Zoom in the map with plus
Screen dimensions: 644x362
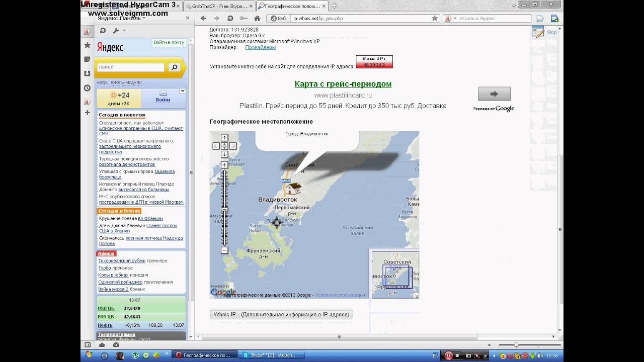point(224,165)
